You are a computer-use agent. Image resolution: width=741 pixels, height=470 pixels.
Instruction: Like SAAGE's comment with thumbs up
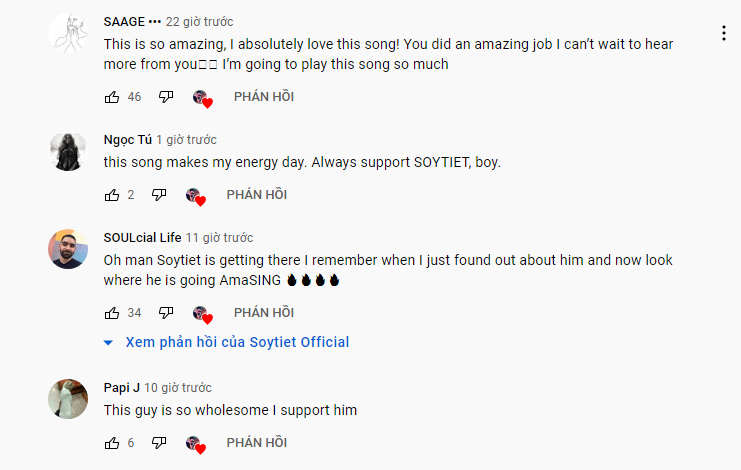(112, 97)
